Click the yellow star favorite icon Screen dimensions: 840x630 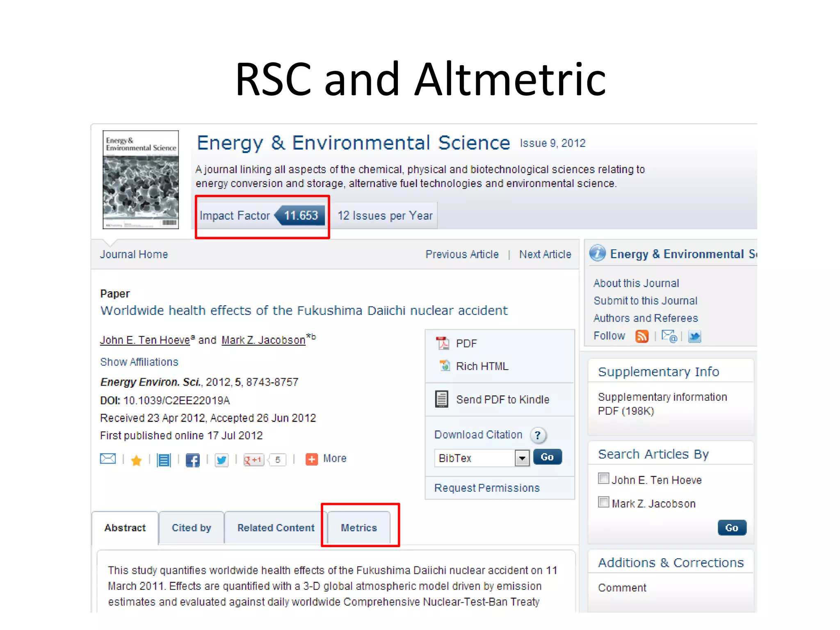[136, 460]
